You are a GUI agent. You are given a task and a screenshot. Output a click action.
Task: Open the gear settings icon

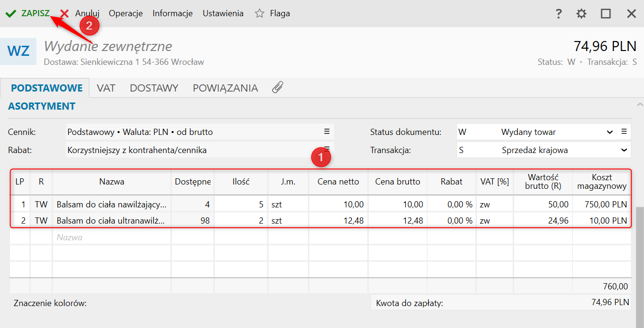(x=581, y=14)
